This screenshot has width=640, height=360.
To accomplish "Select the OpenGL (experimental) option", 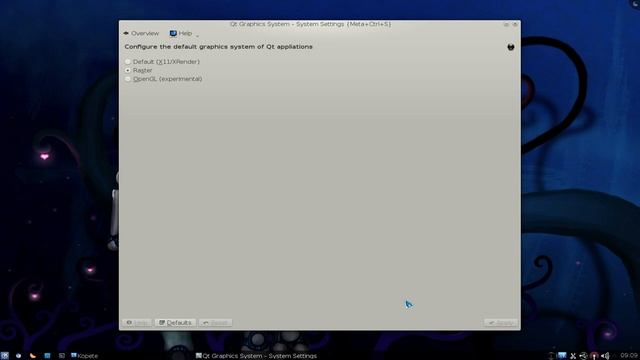I will click(x=164, y=79).
